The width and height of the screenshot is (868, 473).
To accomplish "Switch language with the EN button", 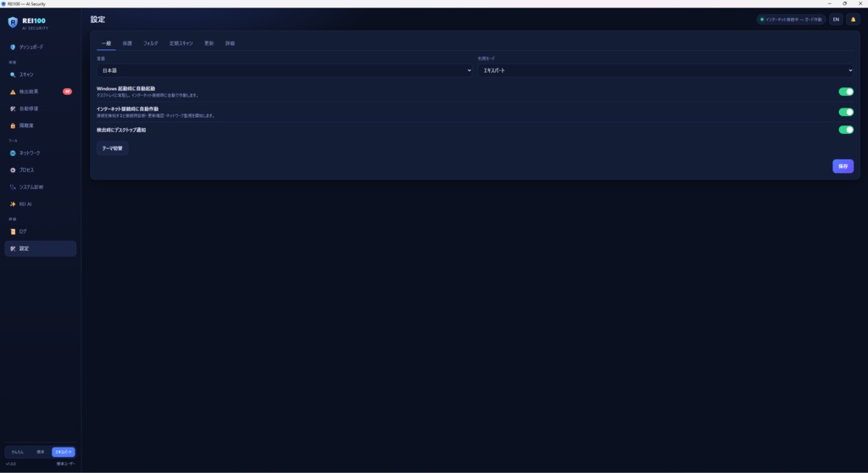I will (836, 19).
